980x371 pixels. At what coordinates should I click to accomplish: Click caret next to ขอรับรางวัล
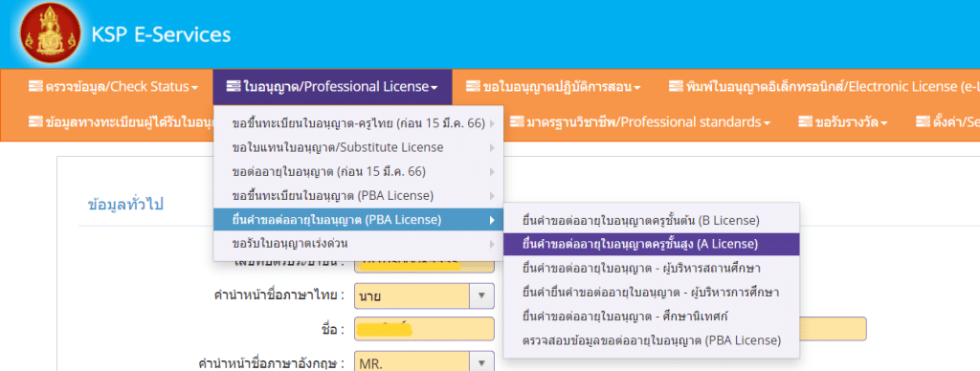884,122
